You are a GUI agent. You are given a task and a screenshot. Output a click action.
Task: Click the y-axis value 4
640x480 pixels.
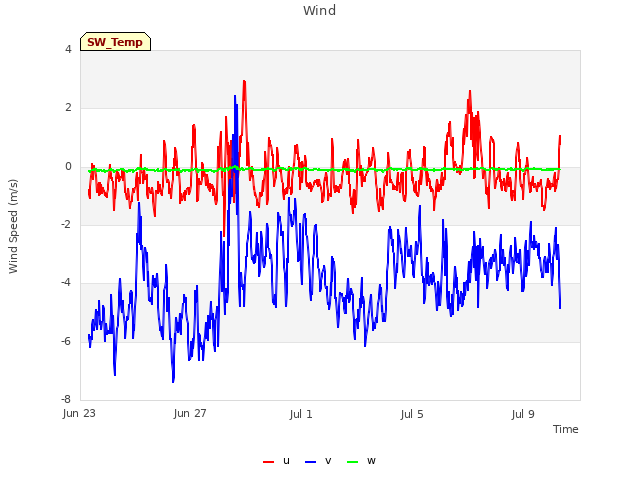pos(68,49)
